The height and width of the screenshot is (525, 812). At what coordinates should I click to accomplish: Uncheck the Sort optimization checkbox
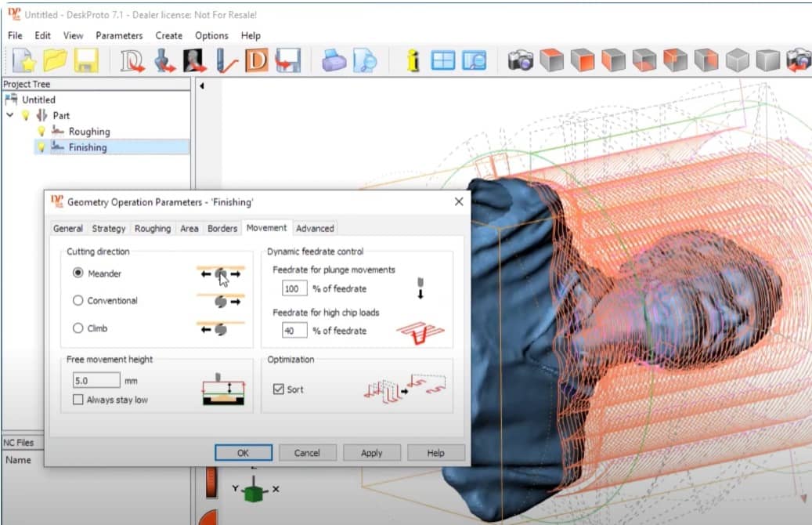click(279, 389)
